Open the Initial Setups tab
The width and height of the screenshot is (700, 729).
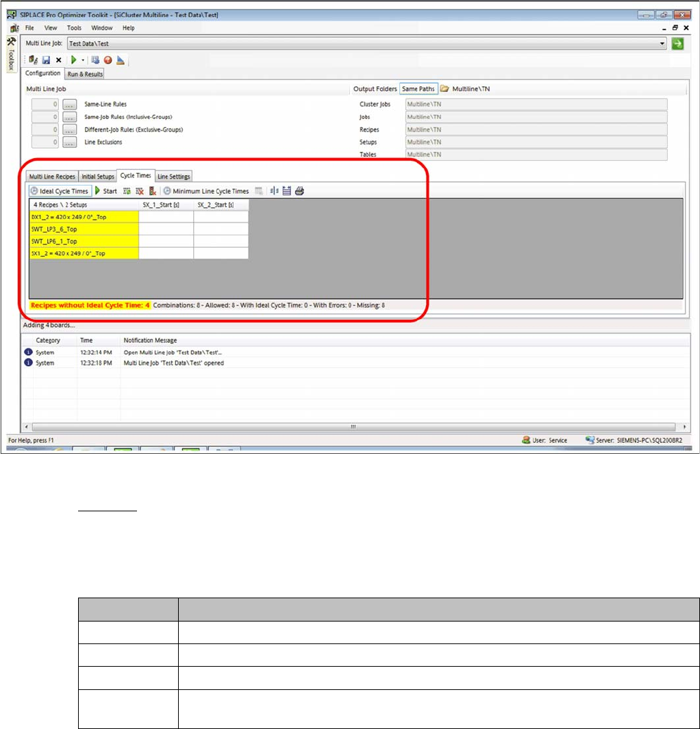coord(98,177)
